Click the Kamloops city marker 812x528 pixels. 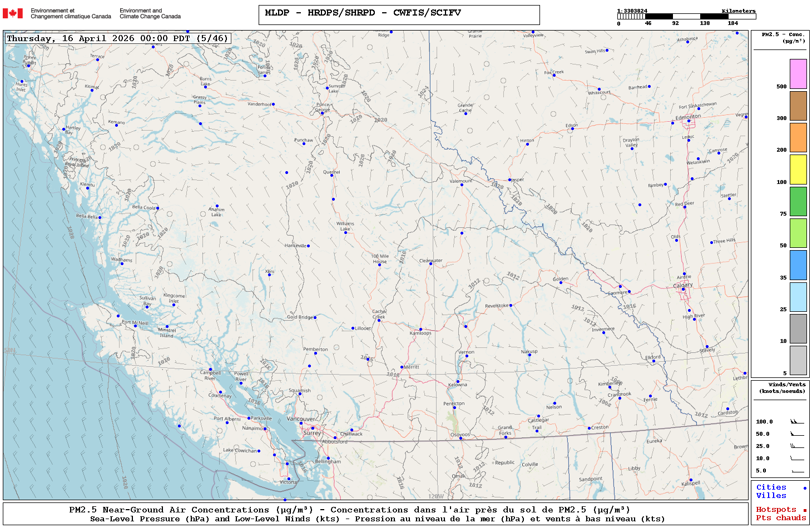coord(420,330)
